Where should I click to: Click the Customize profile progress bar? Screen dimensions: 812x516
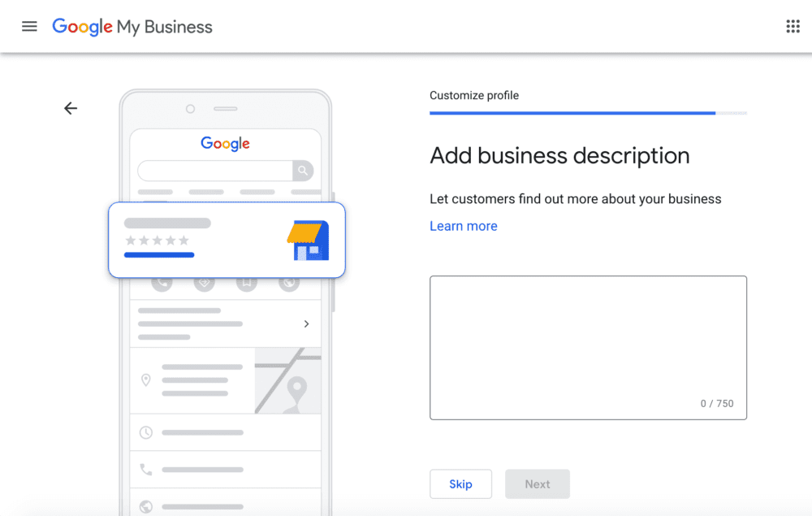pos(587,114)
